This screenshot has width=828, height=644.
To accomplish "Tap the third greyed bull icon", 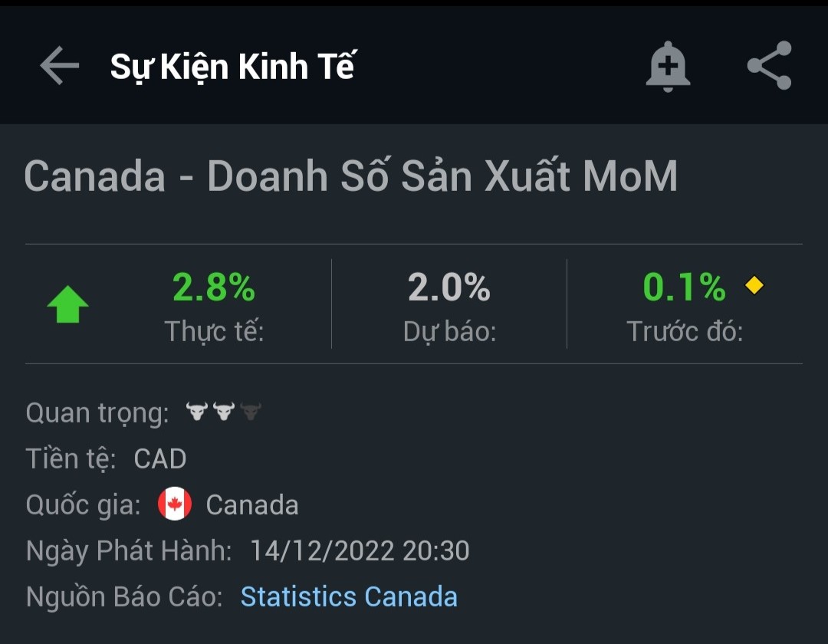I will 251,411.
